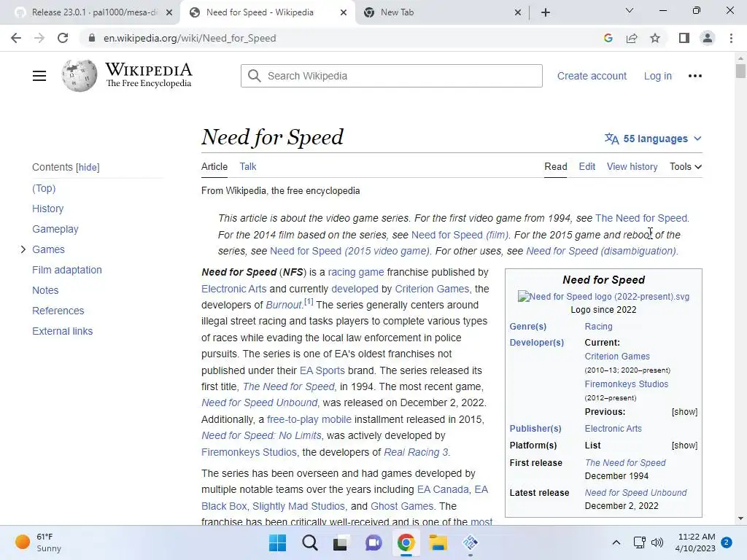Show previous developers in infobox
Viewport: 747px width, 560px height.
[684, 412]
